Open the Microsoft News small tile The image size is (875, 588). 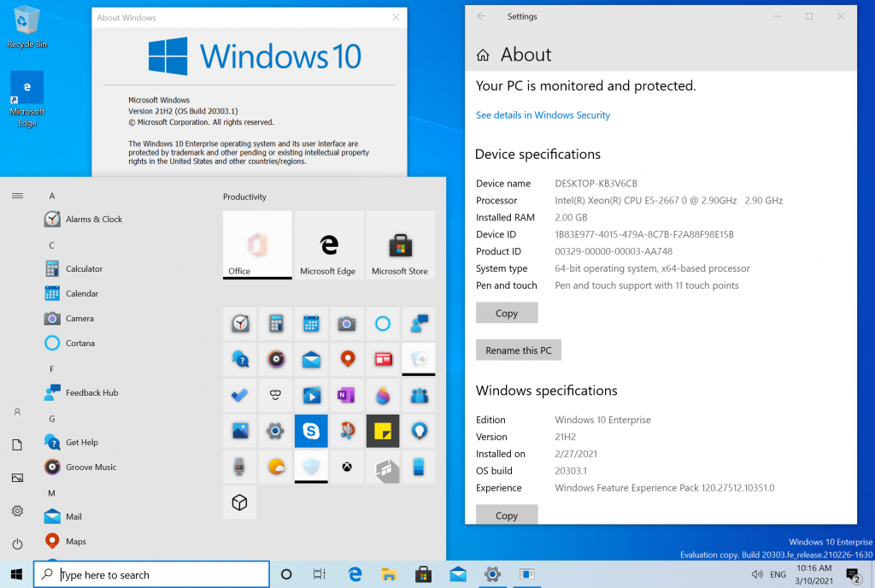(383, 359)
